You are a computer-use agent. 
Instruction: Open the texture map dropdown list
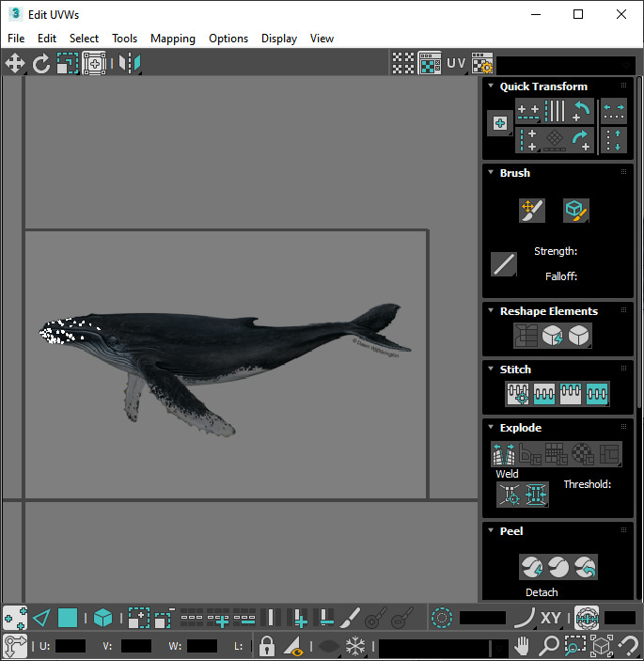pyautogui.click(x=566, y=65)
